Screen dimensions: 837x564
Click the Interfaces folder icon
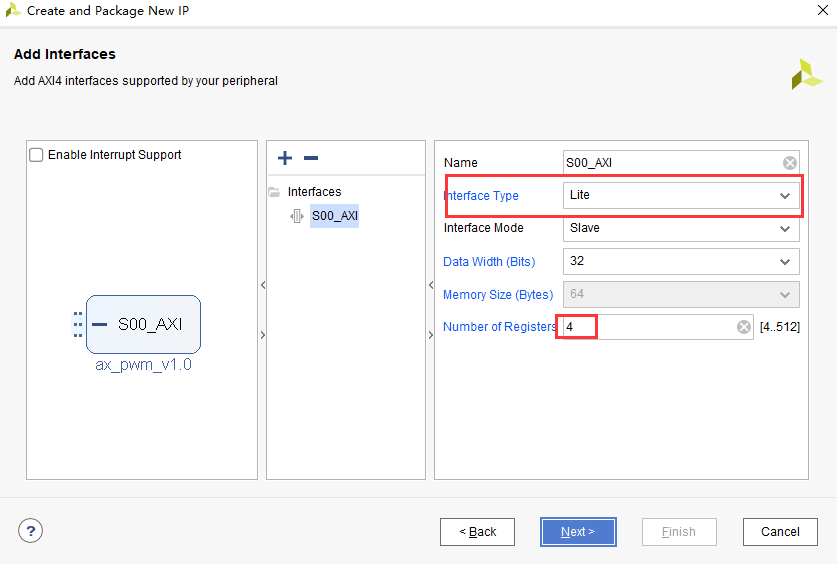coord(274,192)
